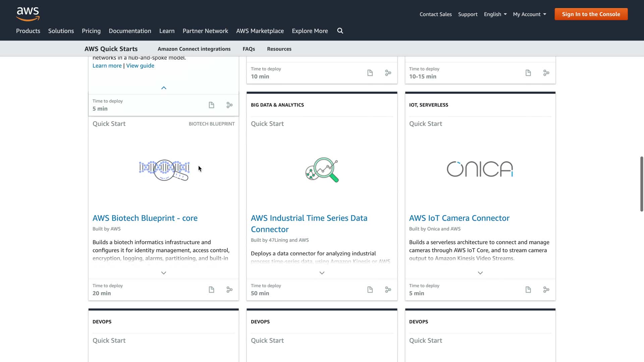Click the View guide link
Screen dimensions: 644x362
pyautogui.click(x=140, y=66)
